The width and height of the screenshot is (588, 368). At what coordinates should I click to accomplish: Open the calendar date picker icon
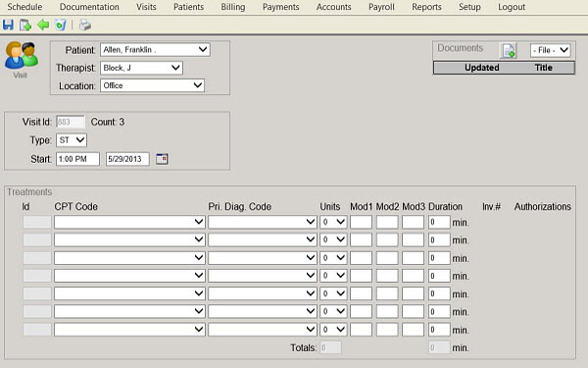pos(162,159)
